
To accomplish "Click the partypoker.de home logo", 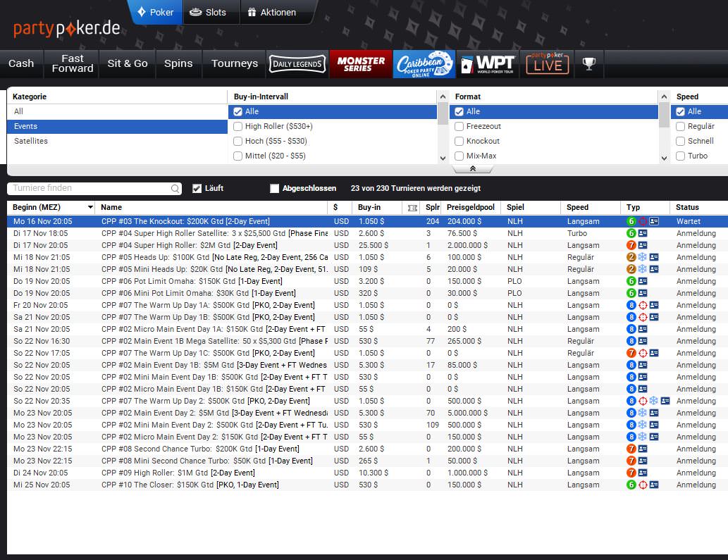I will click(x=67, y=29).
